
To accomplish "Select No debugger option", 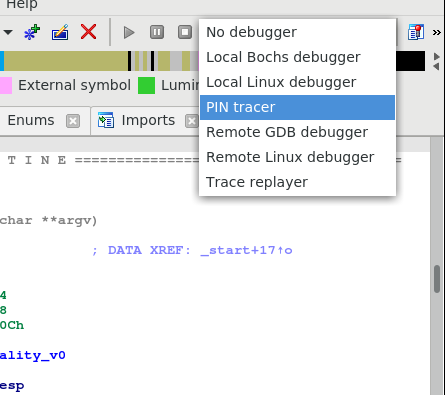I will coord(297,32).
